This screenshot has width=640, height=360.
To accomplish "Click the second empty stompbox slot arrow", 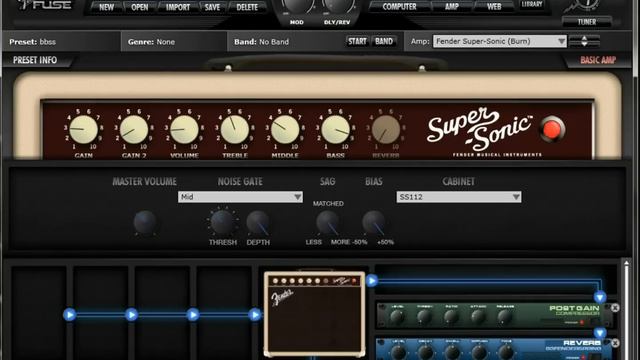I will [131, 315].
